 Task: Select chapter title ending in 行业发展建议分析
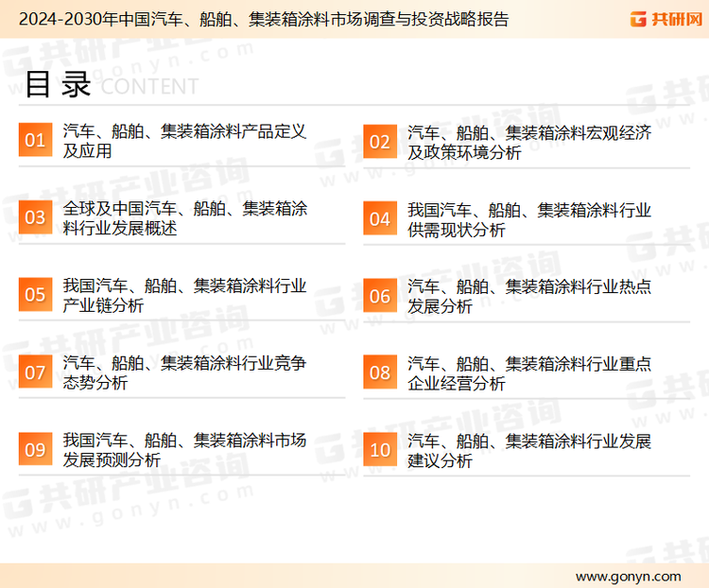(x=529, y=451)
